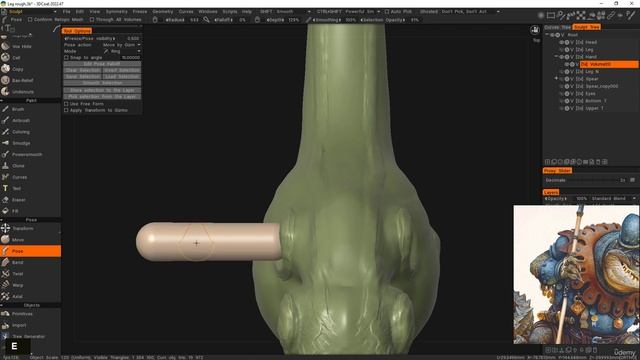Expand the Spear volume tree node
Screen dimensions: 640x360
click(x=556, y=78)
